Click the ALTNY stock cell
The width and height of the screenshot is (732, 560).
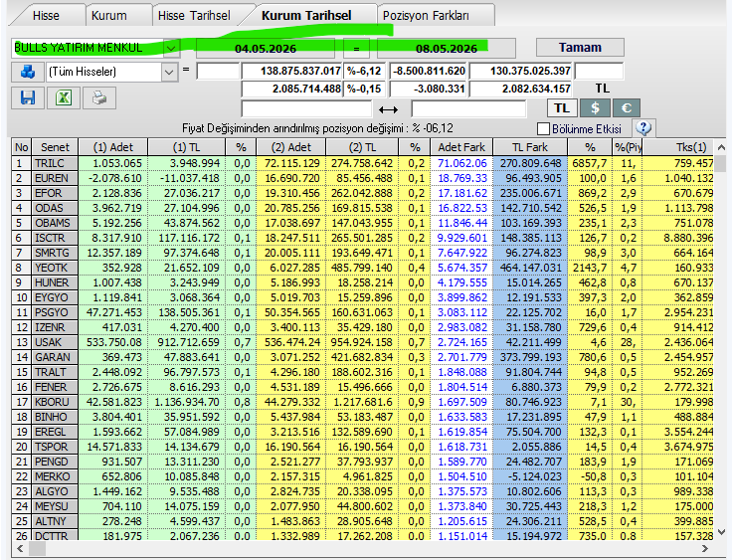(x=55, y=521)
